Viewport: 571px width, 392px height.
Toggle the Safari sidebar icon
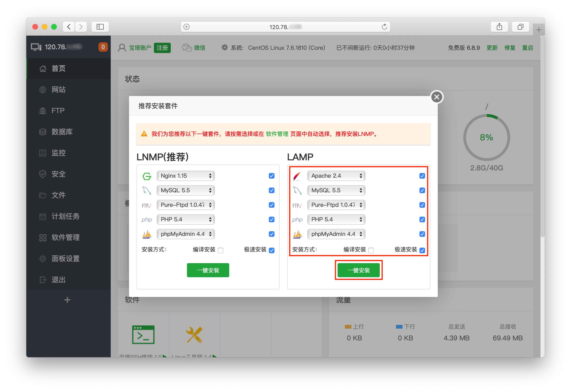100,27
